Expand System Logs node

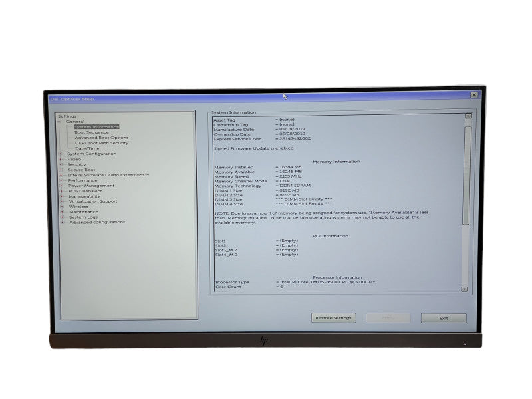[x=63, y=217]
